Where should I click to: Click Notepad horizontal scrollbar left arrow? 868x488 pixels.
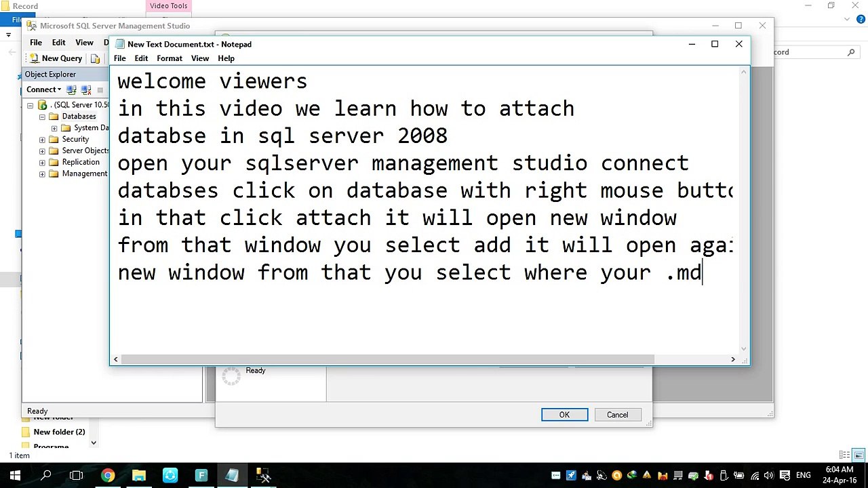pos(116,359)
